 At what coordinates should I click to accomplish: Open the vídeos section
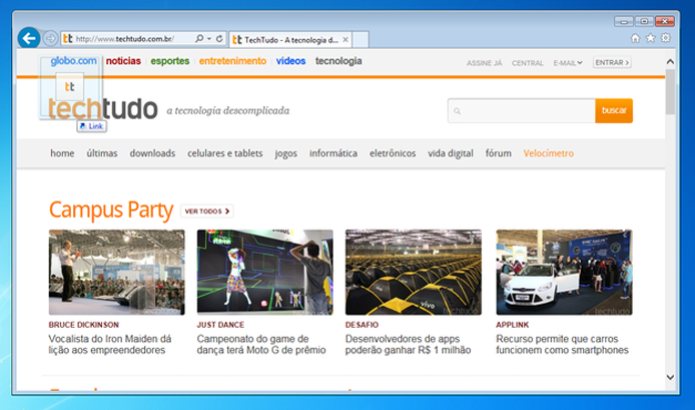click(x=291, y=61)
